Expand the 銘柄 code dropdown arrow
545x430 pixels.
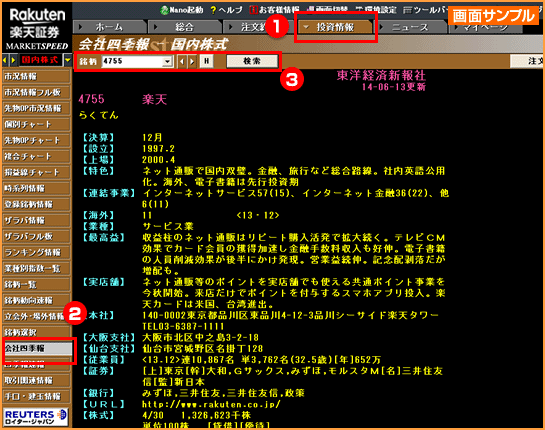tap(168, 62)
